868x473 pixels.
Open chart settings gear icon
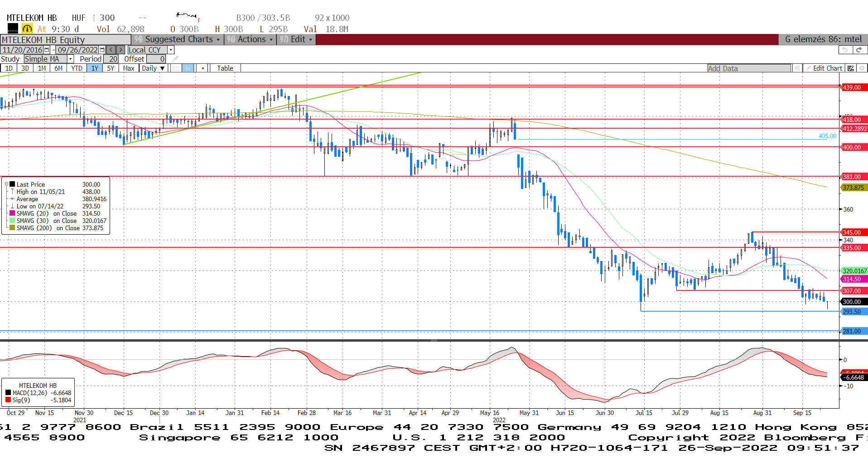(862, 68)
